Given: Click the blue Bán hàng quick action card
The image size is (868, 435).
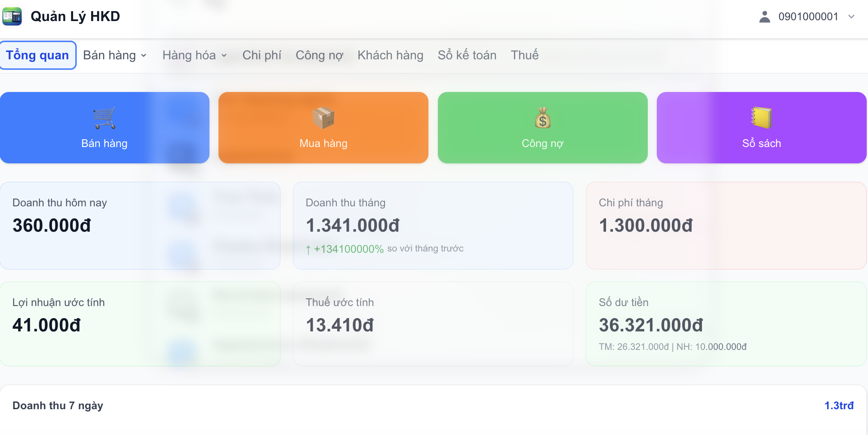Looking at the screenshot, I should (x=105, y=128).
